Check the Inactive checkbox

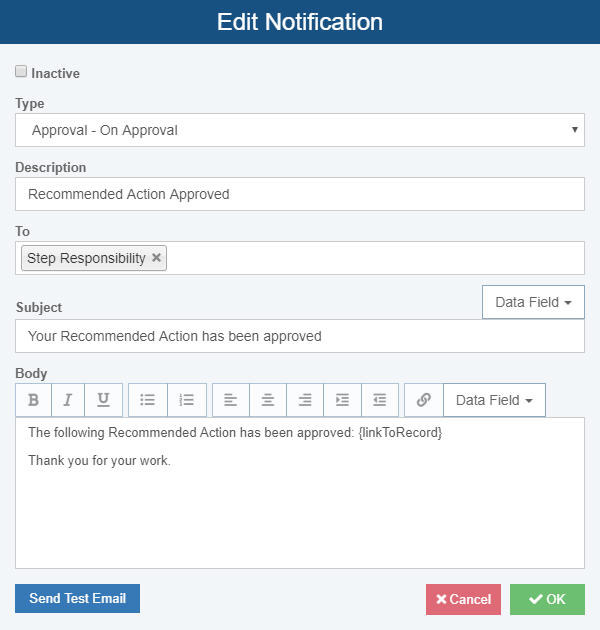coord(21,72)
